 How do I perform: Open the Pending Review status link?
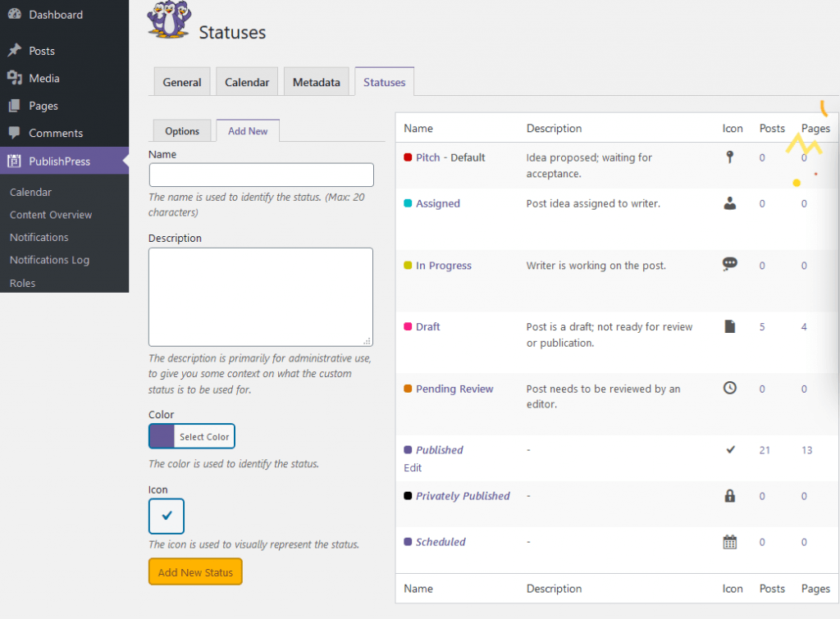(454, 389)
